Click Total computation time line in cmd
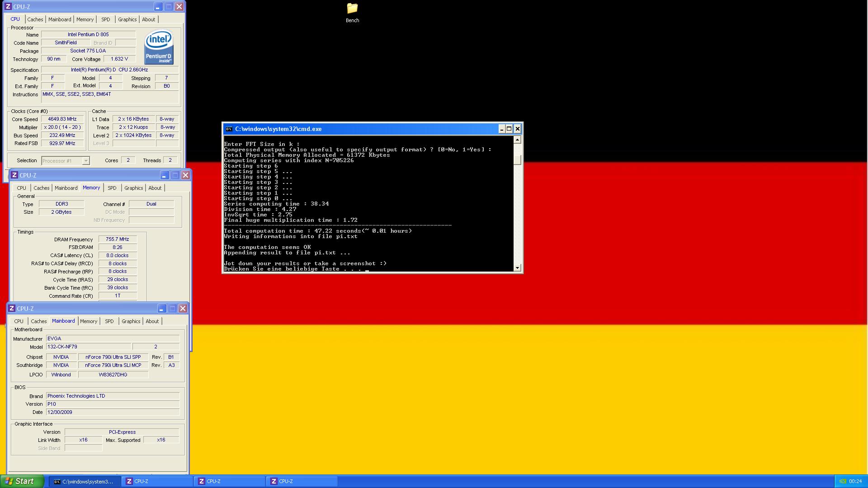868x488 pixels. (318, 231)
